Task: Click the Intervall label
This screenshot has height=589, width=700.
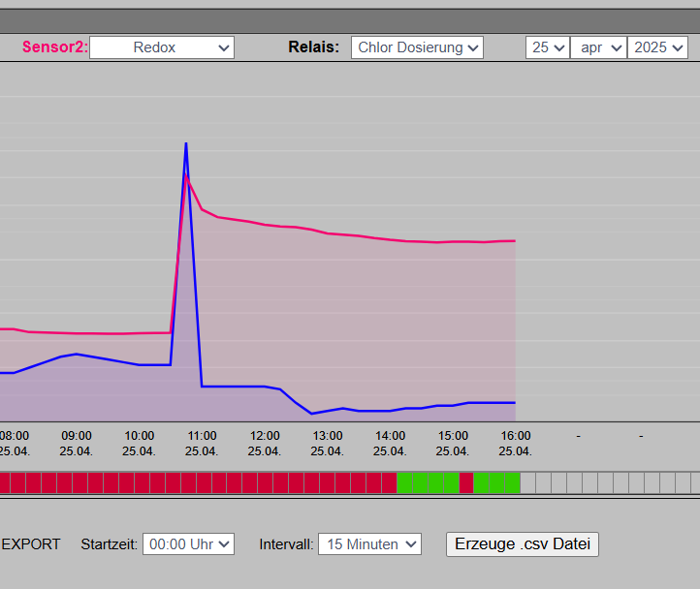Action: coord(286,543)
